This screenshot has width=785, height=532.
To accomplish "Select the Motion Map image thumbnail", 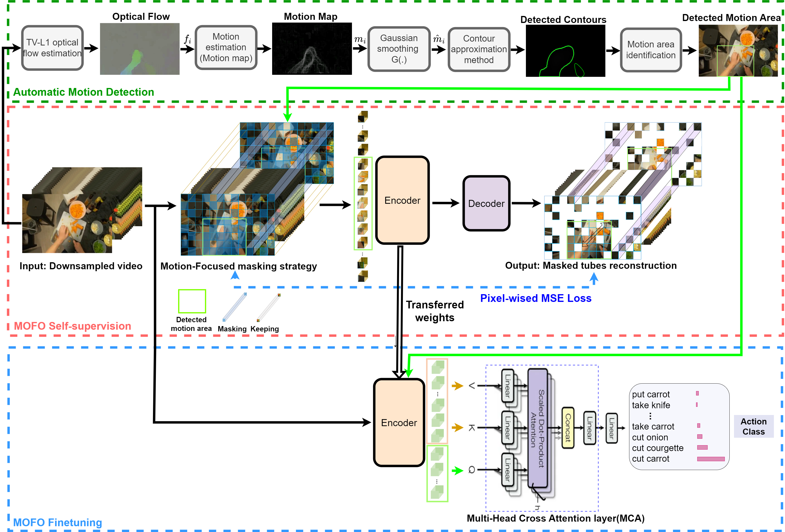I will point(312,49).
